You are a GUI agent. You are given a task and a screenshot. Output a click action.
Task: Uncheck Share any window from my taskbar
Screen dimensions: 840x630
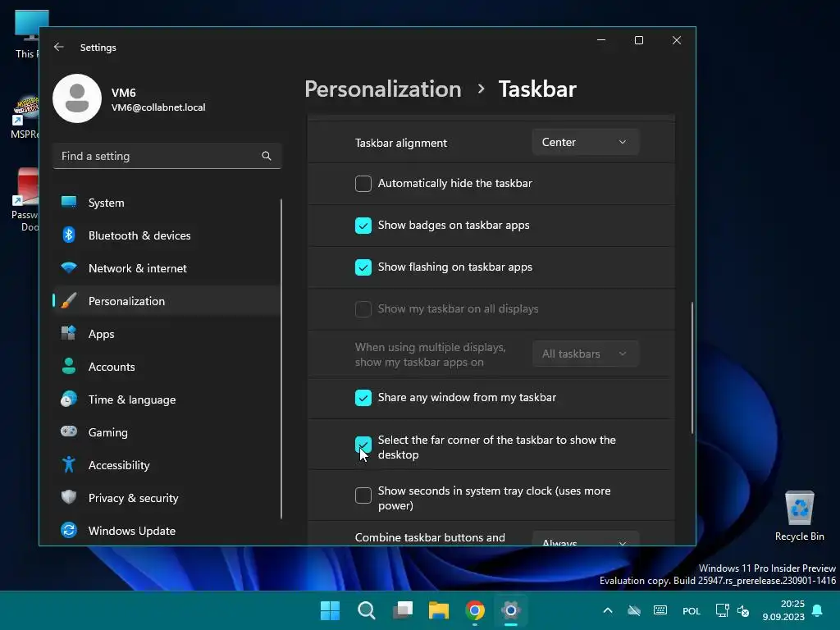click(x=363, y=398)
